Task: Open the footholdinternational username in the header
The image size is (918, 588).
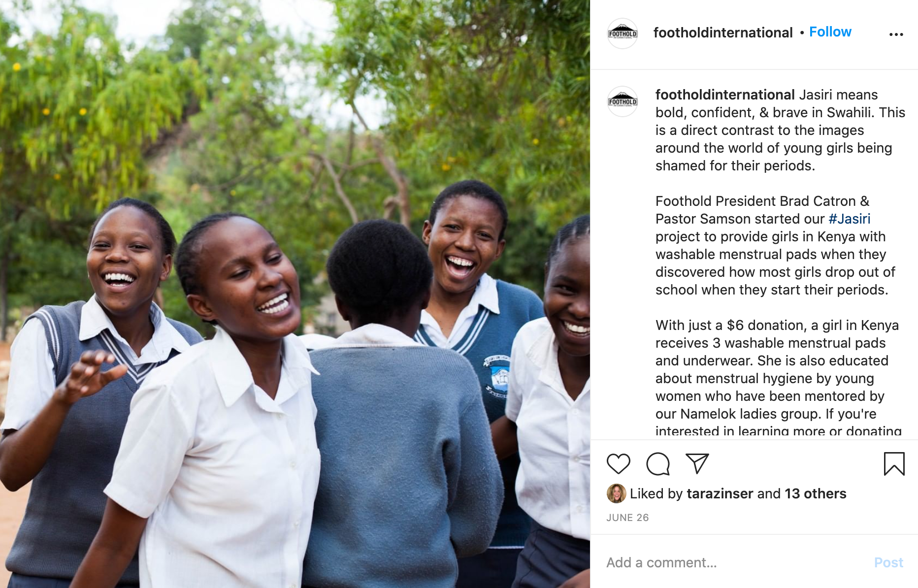Action: (722, 33)
